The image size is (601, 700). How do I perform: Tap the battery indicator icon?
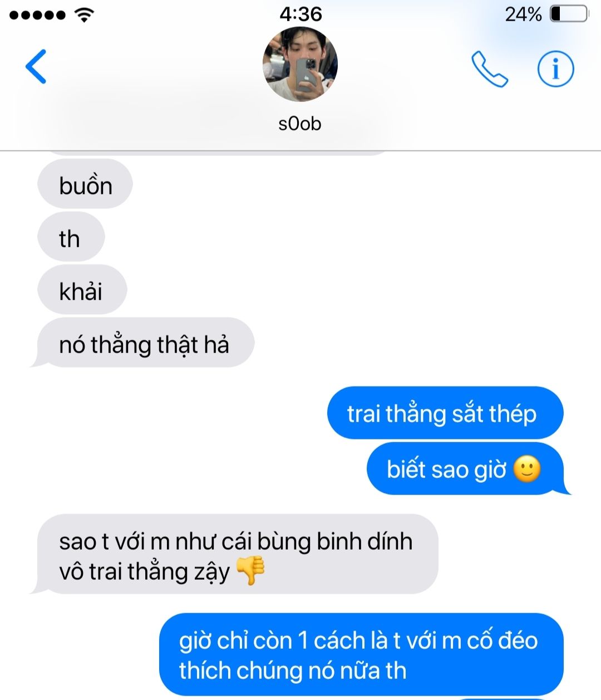pyautogui.click(x=569, y=14)
